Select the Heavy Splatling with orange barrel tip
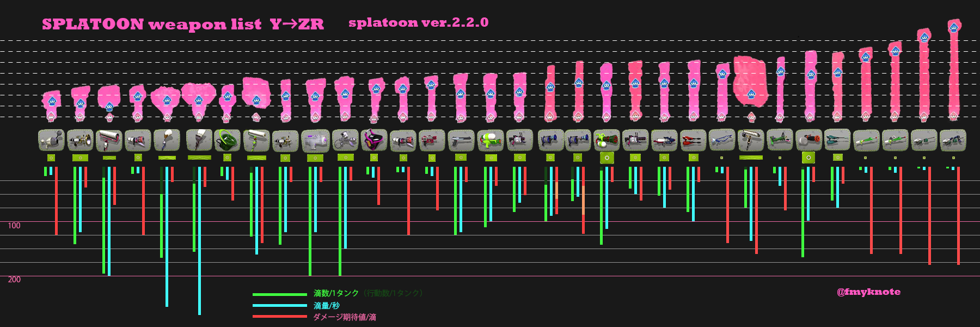Image resolution: width=980 pixels, height=327 pixels. 808,140
